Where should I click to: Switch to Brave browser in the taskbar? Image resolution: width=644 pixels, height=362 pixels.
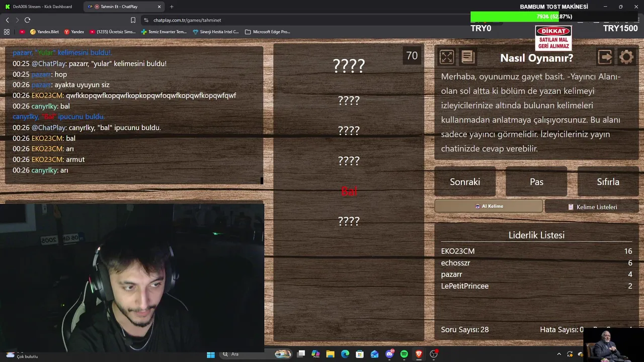point(419,354)
